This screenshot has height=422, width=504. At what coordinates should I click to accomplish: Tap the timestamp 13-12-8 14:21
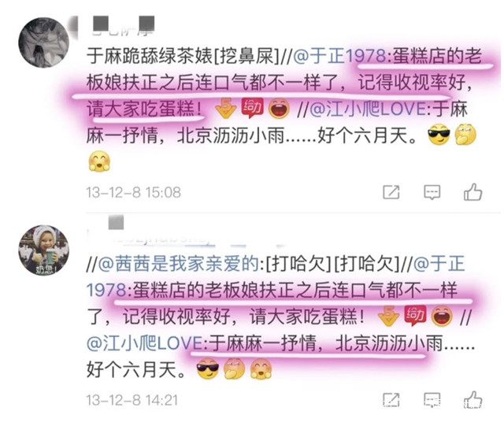(132, 401)
